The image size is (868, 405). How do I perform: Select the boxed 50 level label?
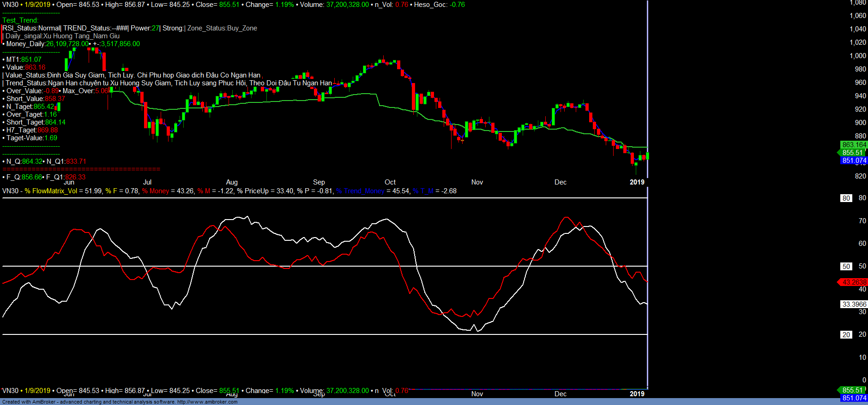(x=846, y=267)
